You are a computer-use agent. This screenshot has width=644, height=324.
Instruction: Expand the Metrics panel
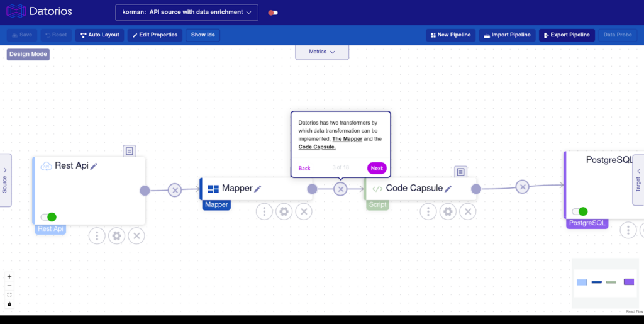322,52
